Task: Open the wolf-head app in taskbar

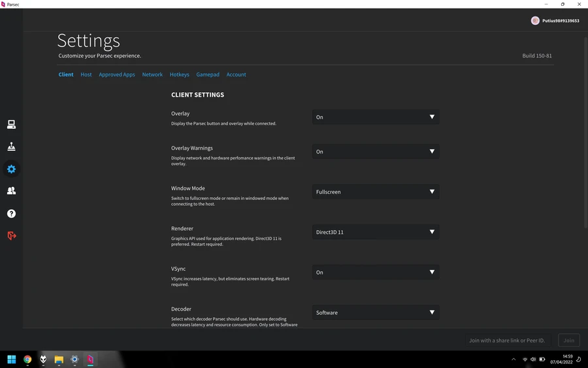Action: (x=43, y=360)
